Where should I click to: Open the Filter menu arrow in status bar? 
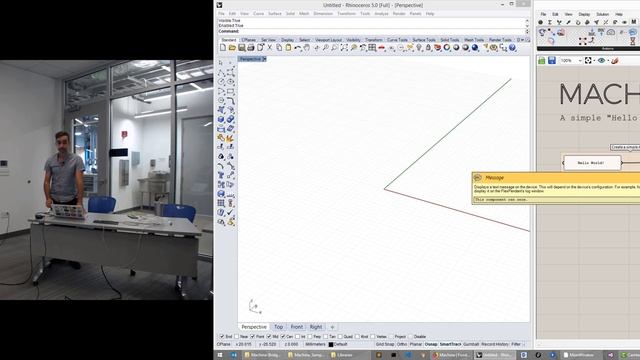point(523,344)
